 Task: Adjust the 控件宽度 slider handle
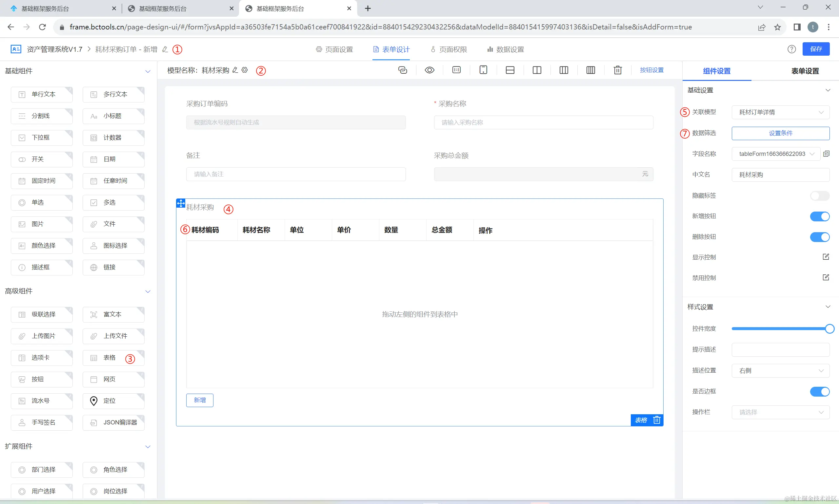point(829,328)
